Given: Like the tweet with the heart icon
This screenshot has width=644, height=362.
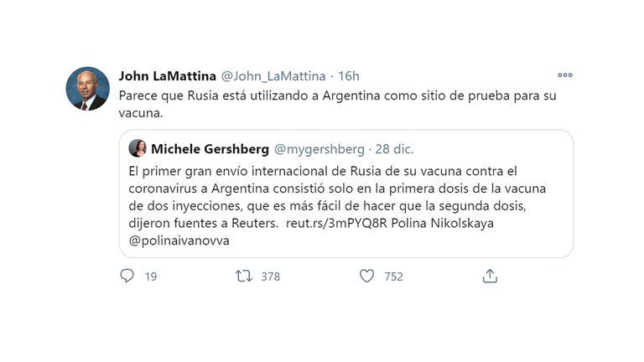Looking at the screenshot, I should [x=366, y=276].
